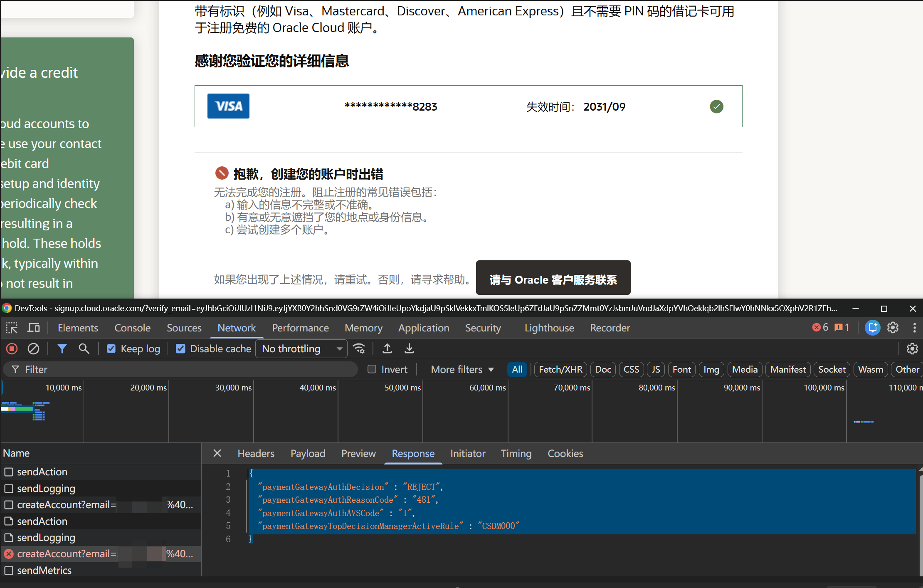Activate the inspect element picker icon
Image resolution: width=923 pixels, height=588 pixels.
click(12, 328)
